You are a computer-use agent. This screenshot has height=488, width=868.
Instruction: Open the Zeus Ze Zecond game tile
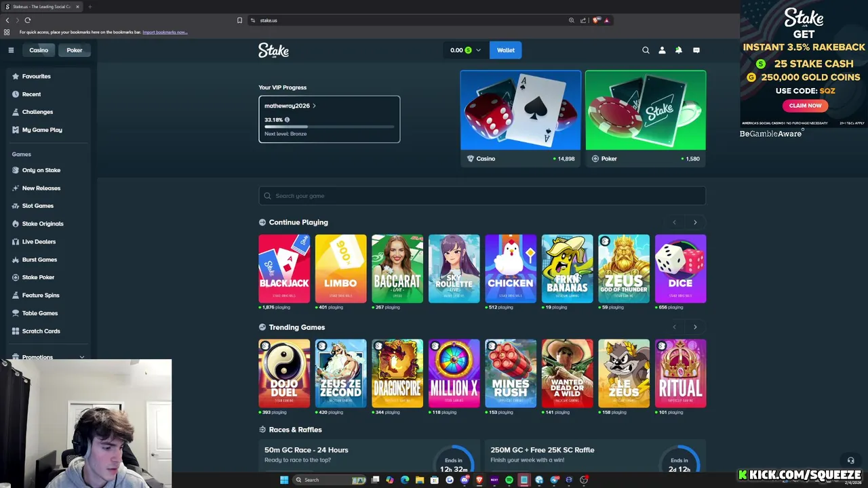(340, 373)
